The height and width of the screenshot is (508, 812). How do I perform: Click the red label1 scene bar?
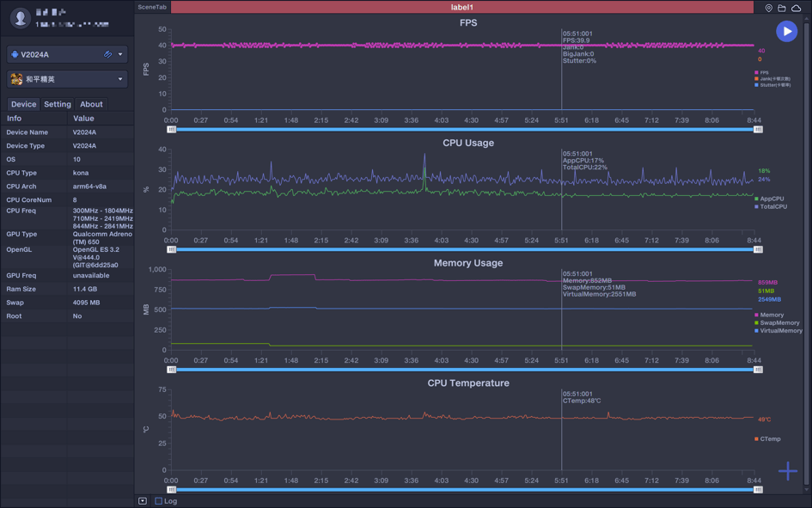[462, 8]
